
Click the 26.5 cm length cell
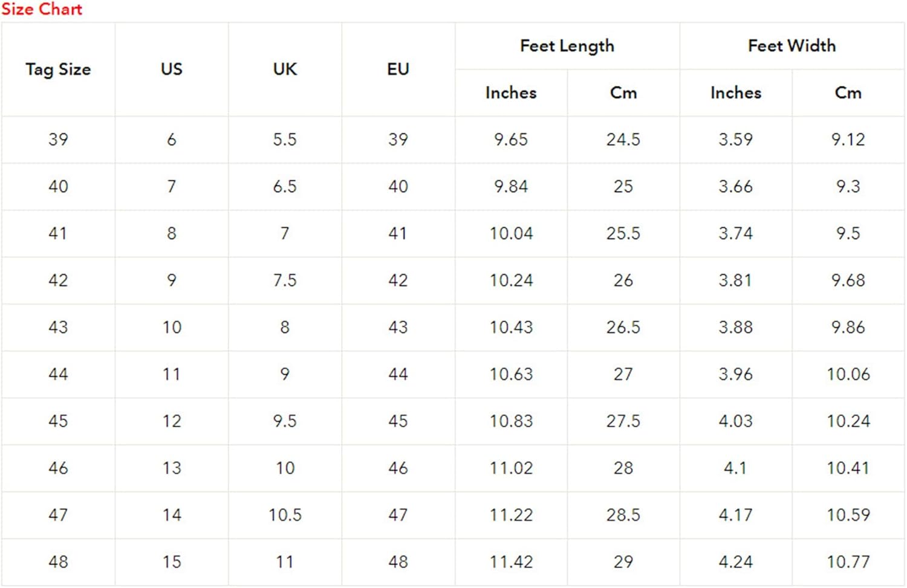pos(623,328)
